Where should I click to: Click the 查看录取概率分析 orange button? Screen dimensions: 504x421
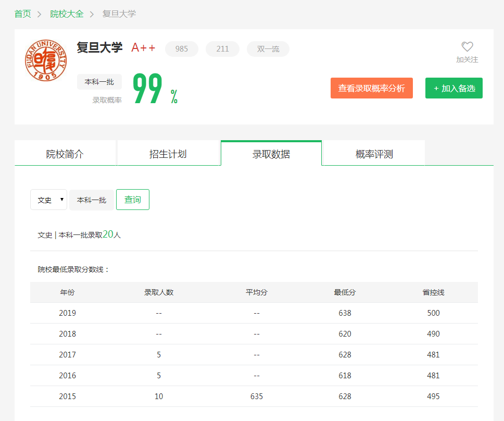click(x=372, y=88)
